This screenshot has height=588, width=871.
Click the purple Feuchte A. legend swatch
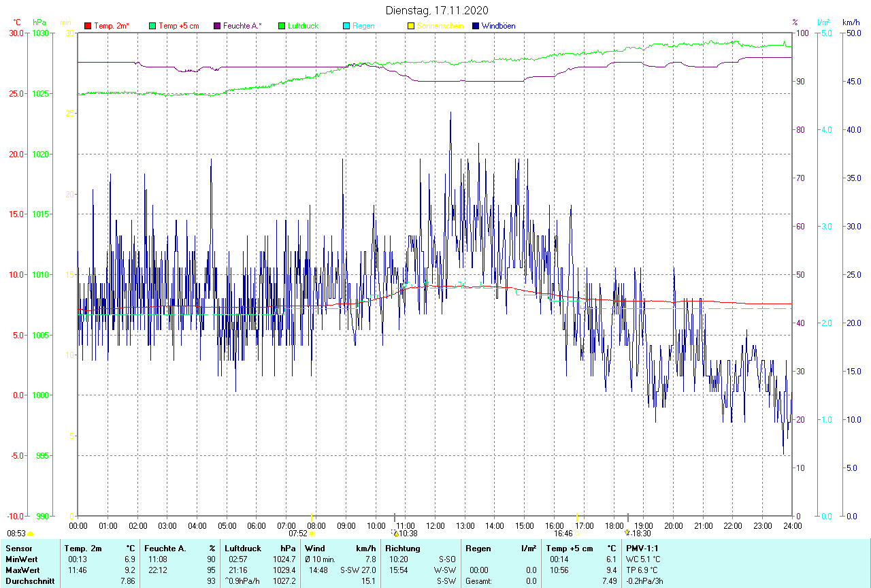click(x=217, y=26)
